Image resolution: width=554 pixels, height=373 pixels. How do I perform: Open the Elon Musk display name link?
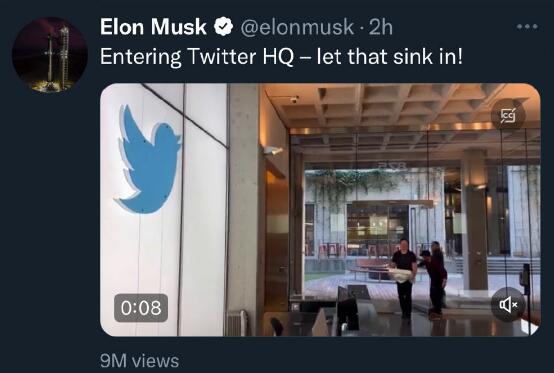pyautogui.click(x=153, y=27)
